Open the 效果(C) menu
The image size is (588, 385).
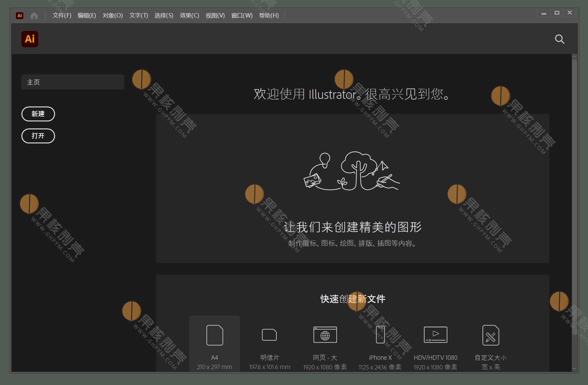(x=189, y=16)
